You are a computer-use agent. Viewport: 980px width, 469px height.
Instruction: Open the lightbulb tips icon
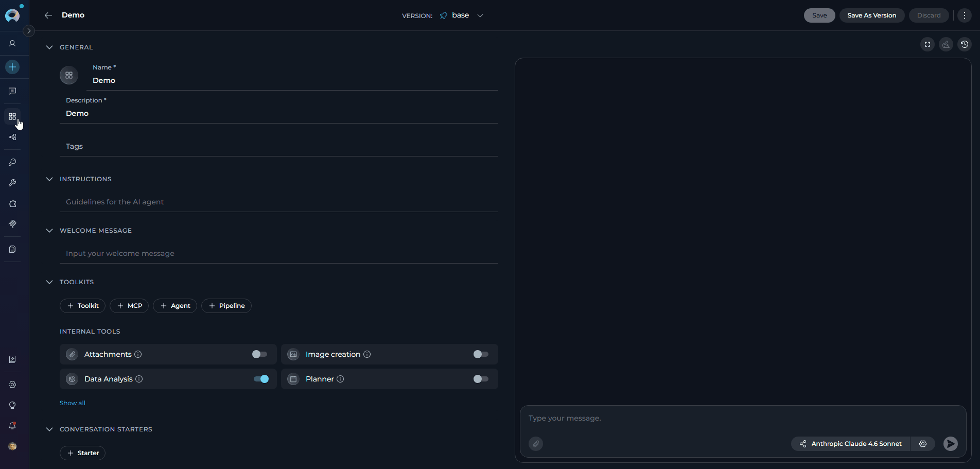coord(12,405)
